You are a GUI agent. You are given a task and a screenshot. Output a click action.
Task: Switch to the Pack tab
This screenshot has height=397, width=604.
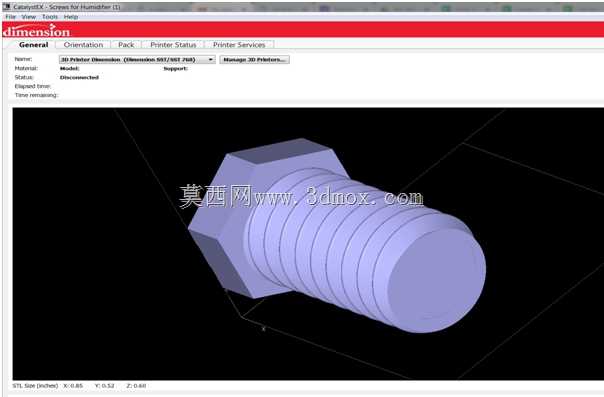coord(126,45)
